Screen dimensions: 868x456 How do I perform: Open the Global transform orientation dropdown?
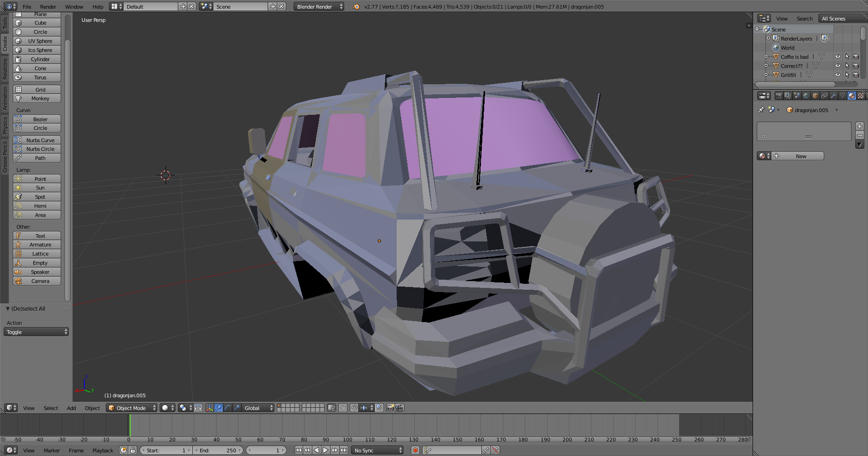[258, 408]
